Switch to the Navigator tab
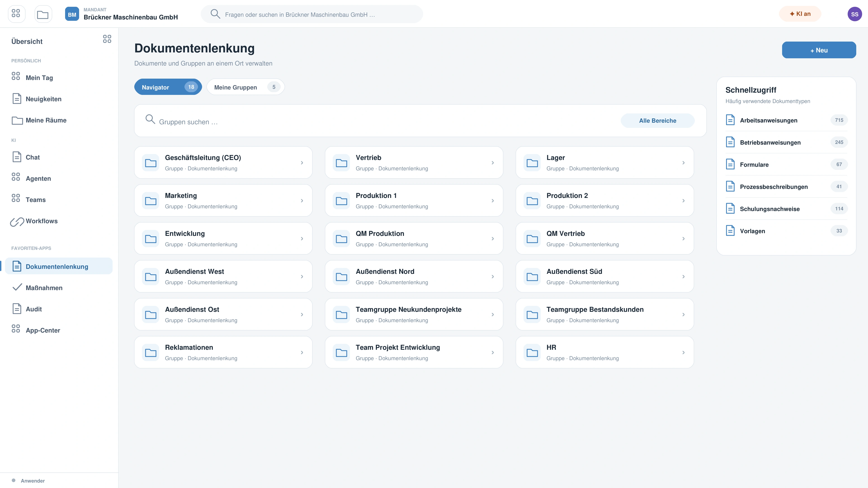 [168, 87]
